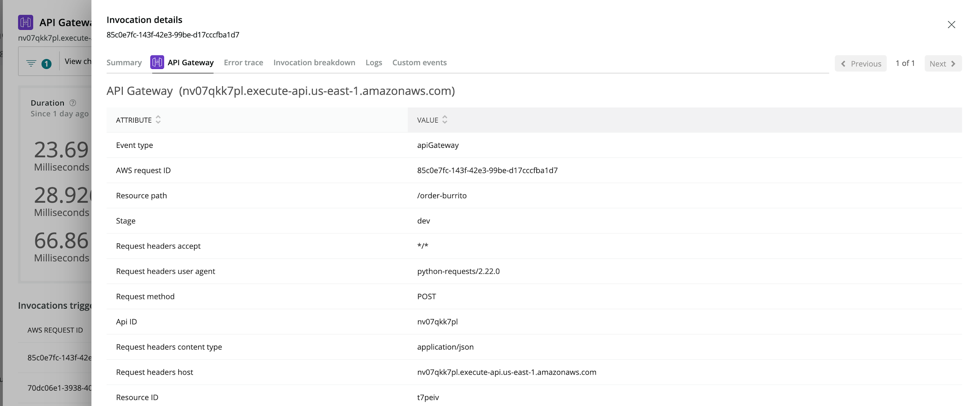Select the 'apiGateway' value

438,145
